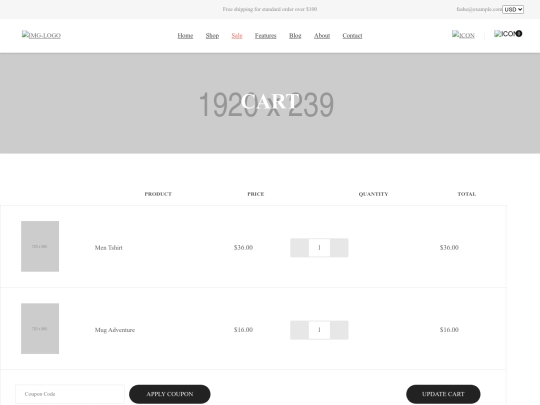Click the TOTAL column header
Image resolution: width=540 pixels, height=405 pixels.
click(x=467, y=194)
